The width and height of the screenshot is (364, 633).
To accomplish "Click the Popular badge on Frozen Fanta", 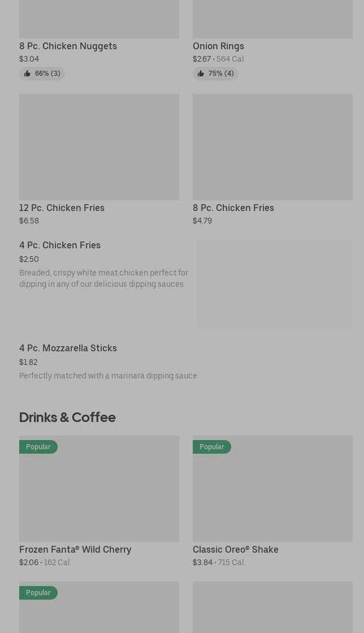I will pos(38,447).
